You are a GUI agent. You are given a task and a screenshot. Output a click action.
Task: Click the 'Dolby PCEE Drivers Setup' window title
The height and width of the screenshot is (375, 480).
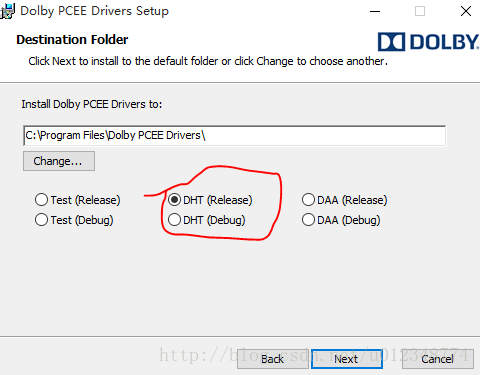94,11
